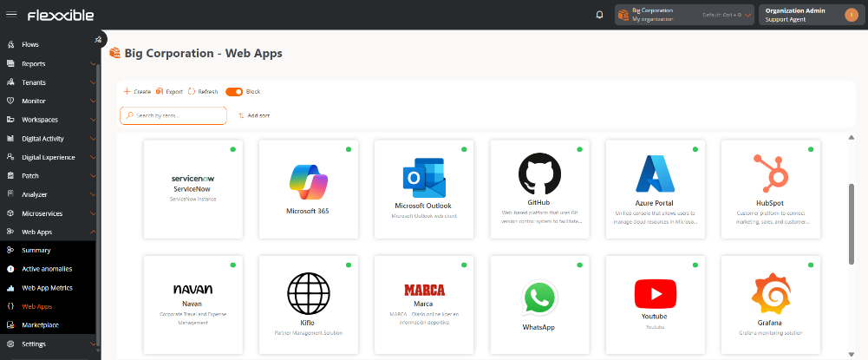Expand the Settings menu chevron
The width and height of the screenshot is (868, 360).
[x=93, y=344]
